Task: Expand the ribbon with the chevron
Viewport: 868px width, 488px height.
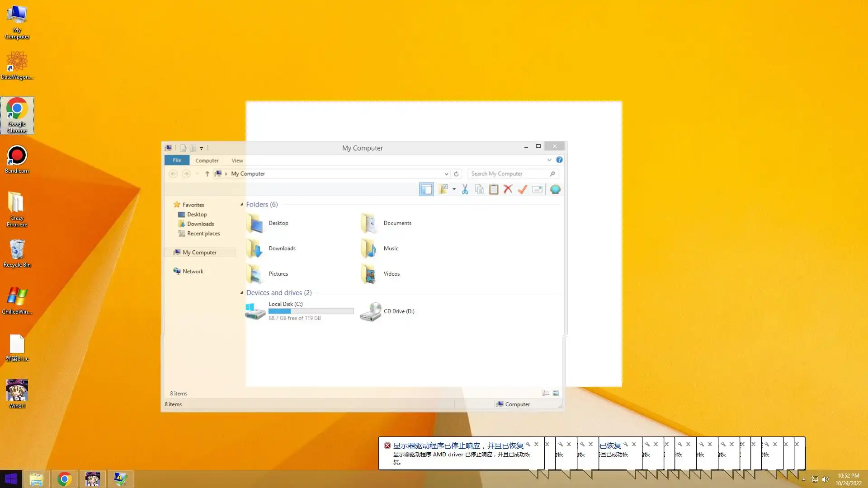Action: (549, 160)
